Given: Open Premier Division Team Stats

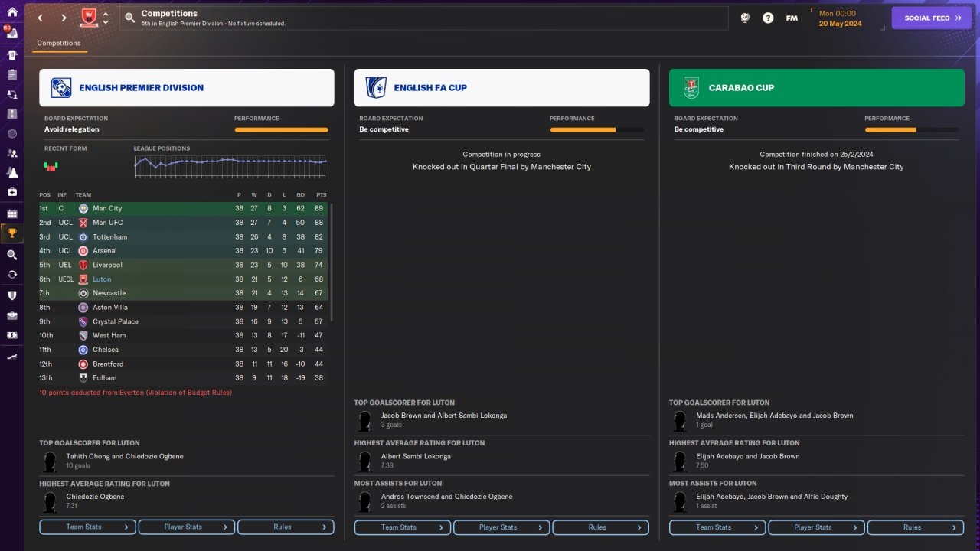Looking at the screenshot, I should [88, 527].
